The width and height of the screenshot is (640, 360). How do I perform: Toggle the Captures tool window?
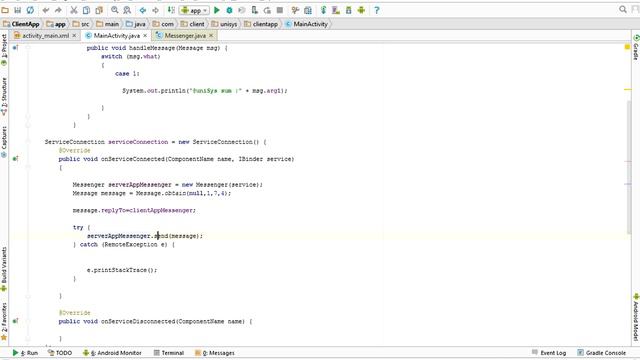(x=4, y=142)
